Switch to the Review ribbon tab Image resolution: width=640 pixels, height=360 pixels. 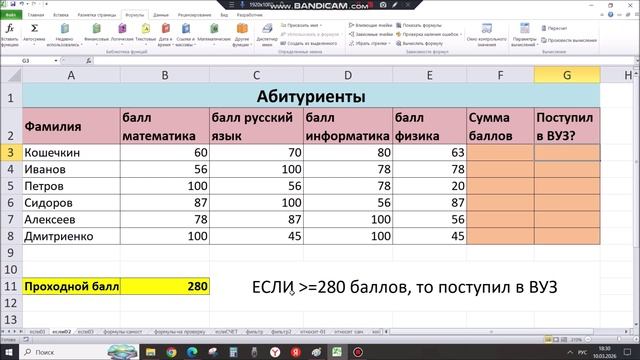coord(194,15)
